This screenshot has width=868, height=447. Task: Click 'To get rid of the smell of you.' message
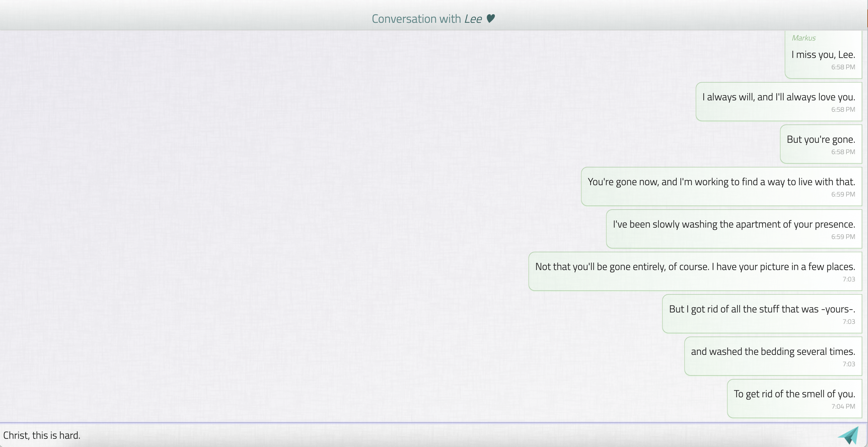tap(795, 399)
